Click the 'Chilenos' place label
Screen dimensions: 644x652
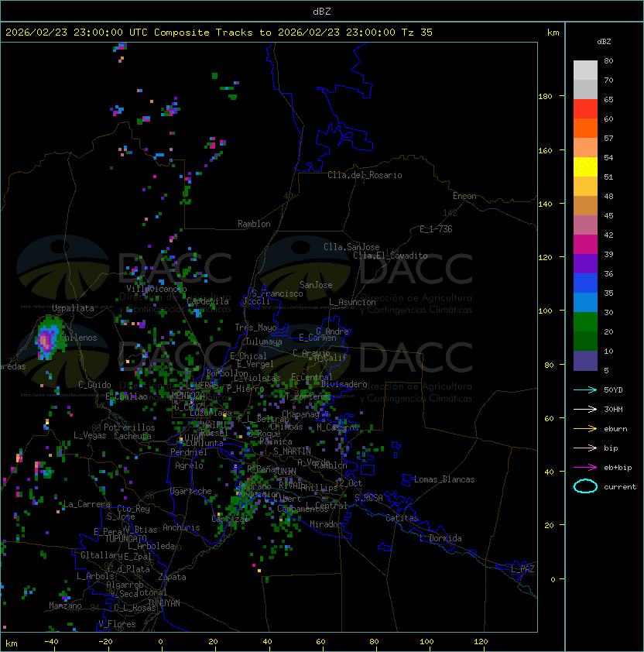[78, 338]
